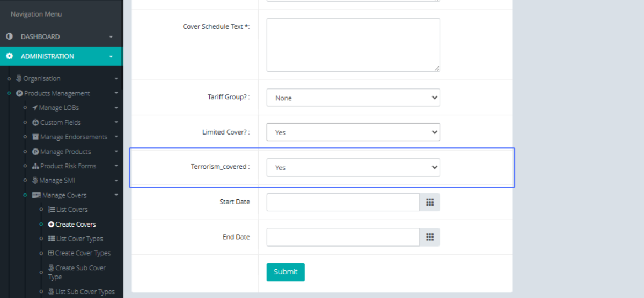Open the Terrorism_covered dropdown
This screenshot has width=644, height=298.
pyautogui.click(x=353, y=167)
